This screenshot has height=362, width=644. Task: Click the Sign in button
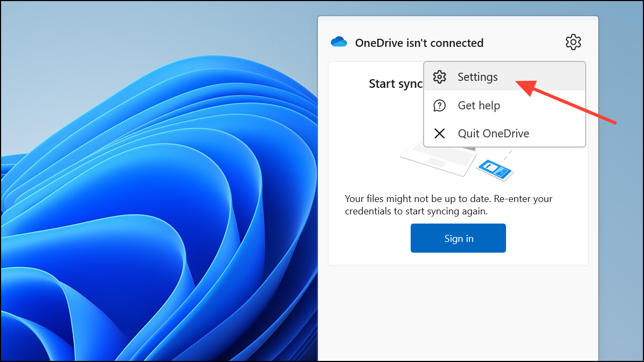click(x=458, y=238)
